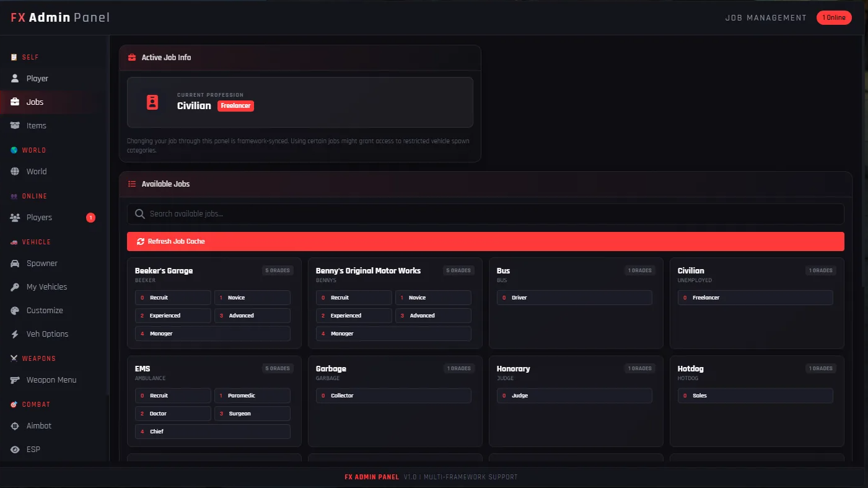Click the Refresh Job Cache button

(x=485, y=241)
